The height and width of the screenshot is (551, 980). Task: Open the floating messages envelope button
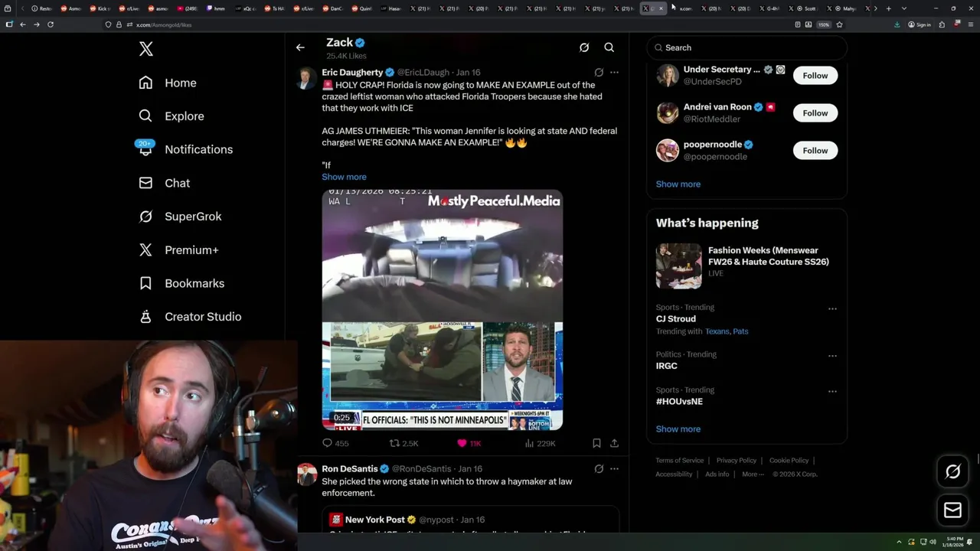(952, 510)
